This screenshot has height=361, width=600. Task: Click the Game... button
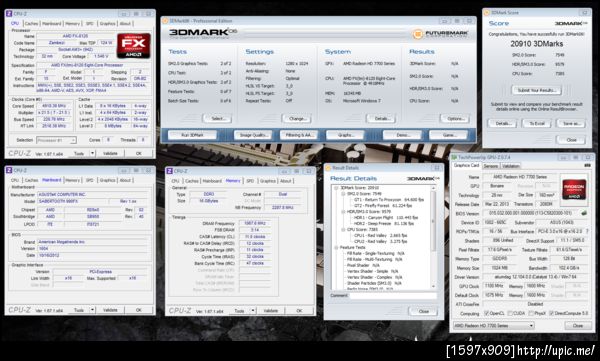[448, 135]
